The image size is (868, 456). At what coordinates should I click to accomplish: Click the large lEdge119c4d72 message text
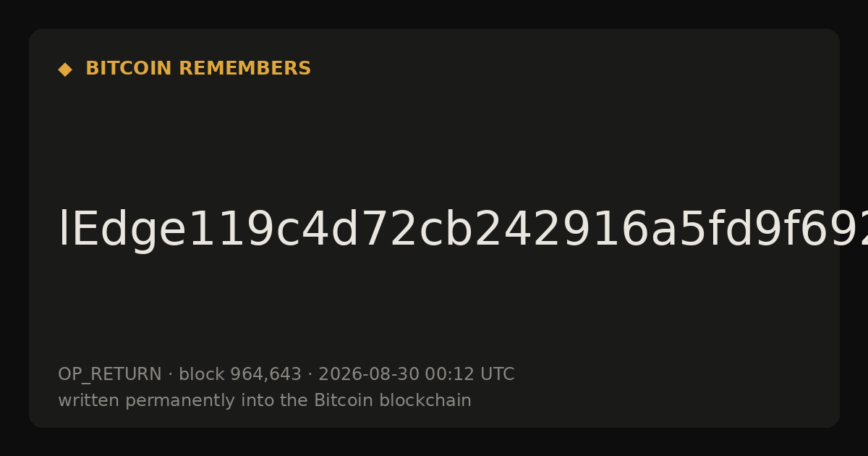pyautogui.click(x=463, y=230)
